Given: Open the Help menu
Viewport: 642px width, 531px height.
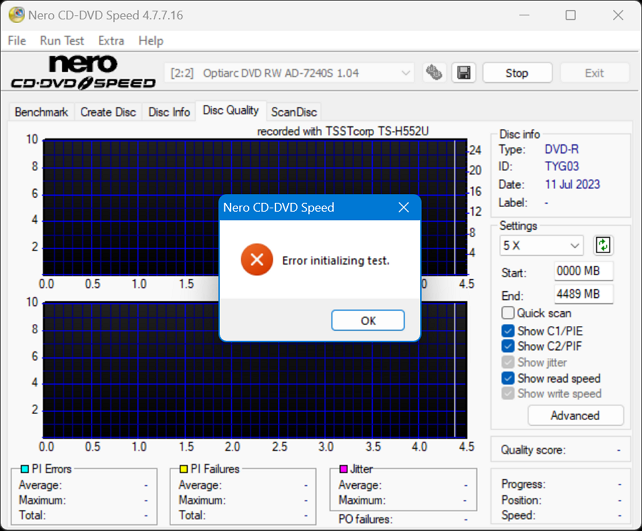Looking at the screenshot, I should tap(151, 41).
